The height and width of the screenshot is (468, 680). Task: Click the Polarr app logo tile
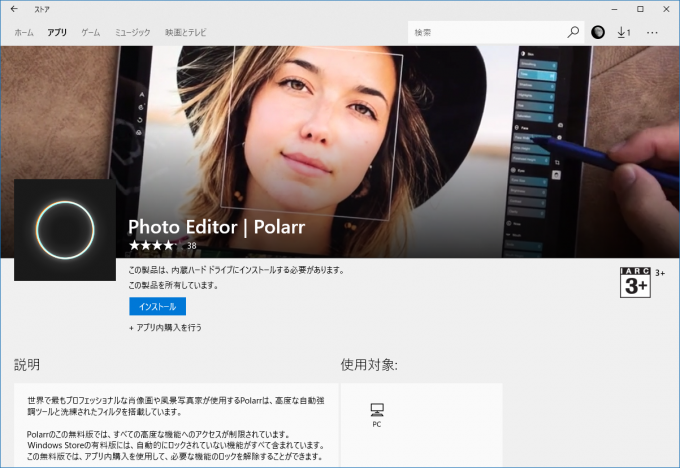[65, 230]
